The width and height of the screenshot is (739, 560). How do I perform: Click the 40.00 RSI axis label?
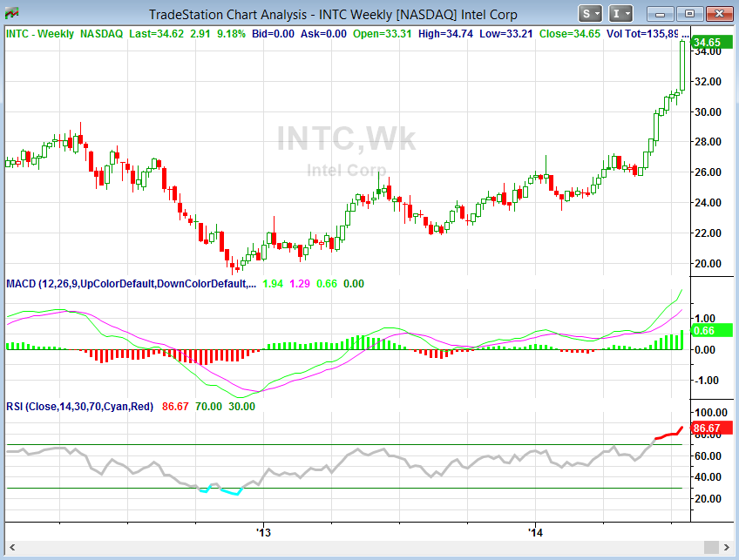click(x=708, y=477)
